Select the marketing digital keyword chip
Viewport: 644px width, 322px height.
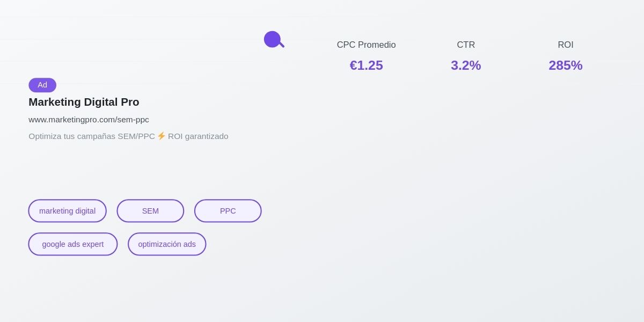point(67,211)
